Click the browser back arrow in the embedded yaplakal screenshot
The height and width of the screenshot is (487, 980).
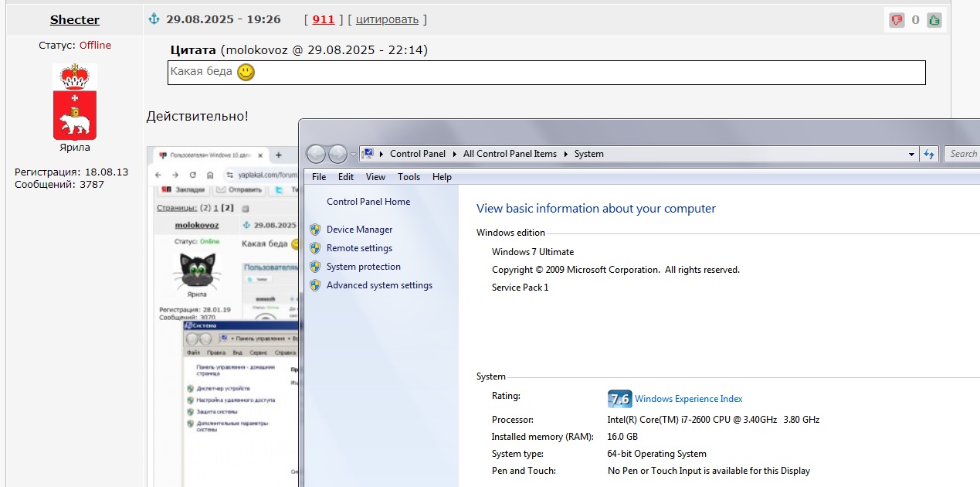158,175
